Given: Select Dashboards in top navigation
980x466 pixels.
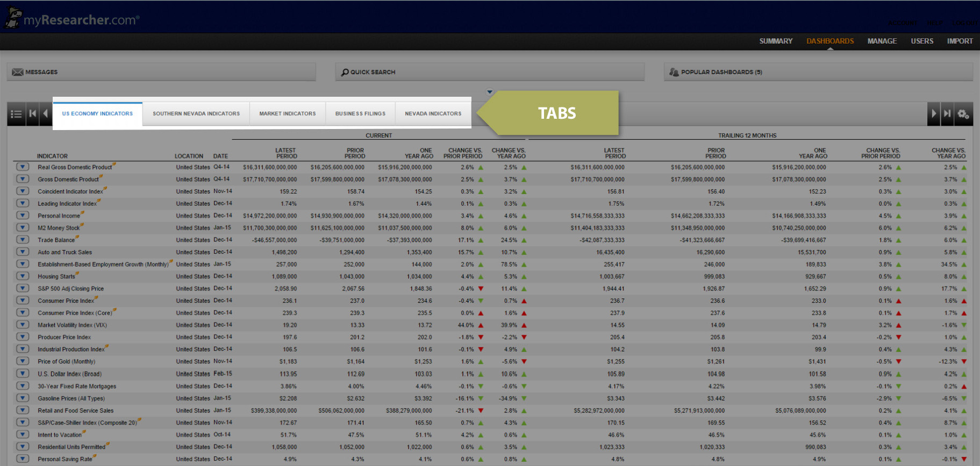Looking at the screenshot, I should [x=830, y=41].
